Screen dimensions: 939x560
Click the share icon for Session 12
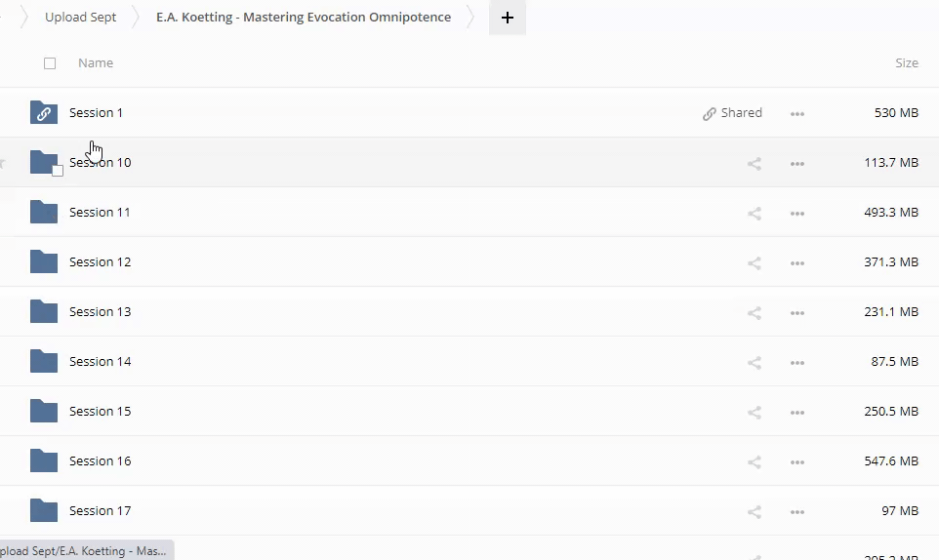click(x=754, y=262)
